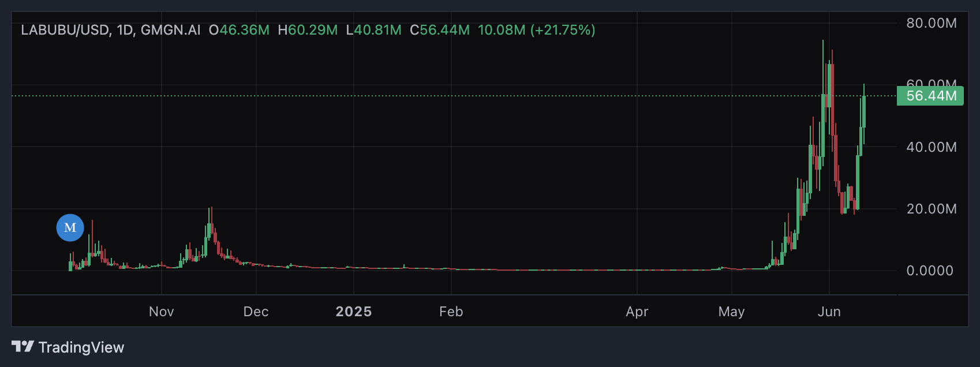Click the 40.00M price scale label

click(932, 147)
